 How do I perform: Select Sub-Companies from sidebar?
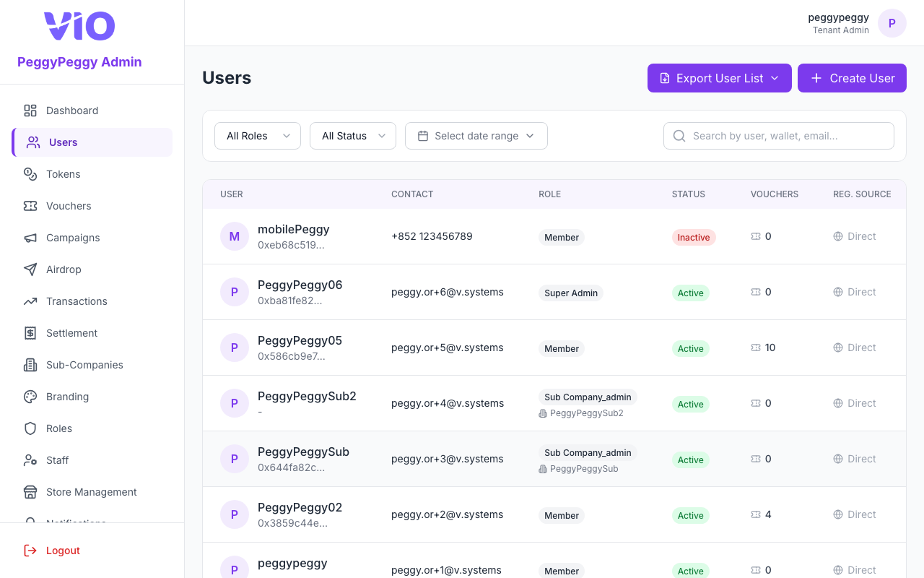point(92,365)
